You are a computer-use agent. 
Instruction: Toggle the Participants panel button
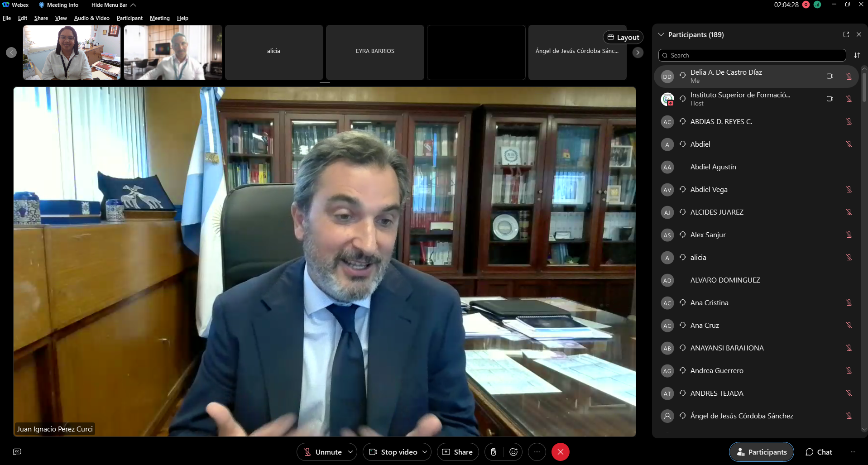pos(761,452)
